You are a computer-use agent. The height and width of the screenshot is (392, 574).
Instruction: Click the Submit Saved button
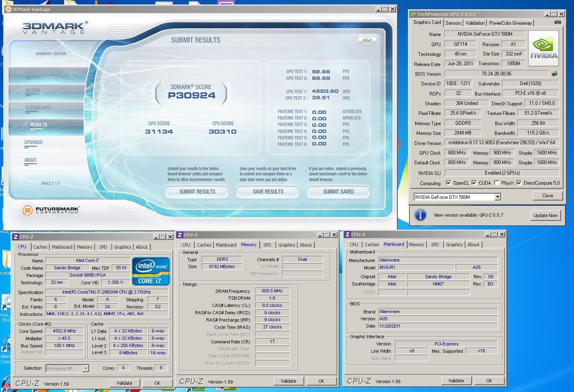(338, 192)
